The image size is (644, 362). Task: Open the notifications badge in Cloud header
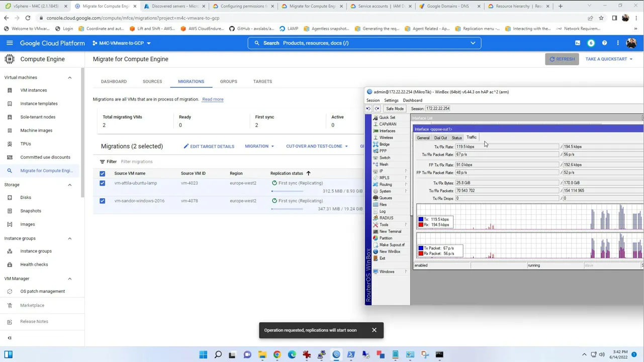(x=591, y=43)
